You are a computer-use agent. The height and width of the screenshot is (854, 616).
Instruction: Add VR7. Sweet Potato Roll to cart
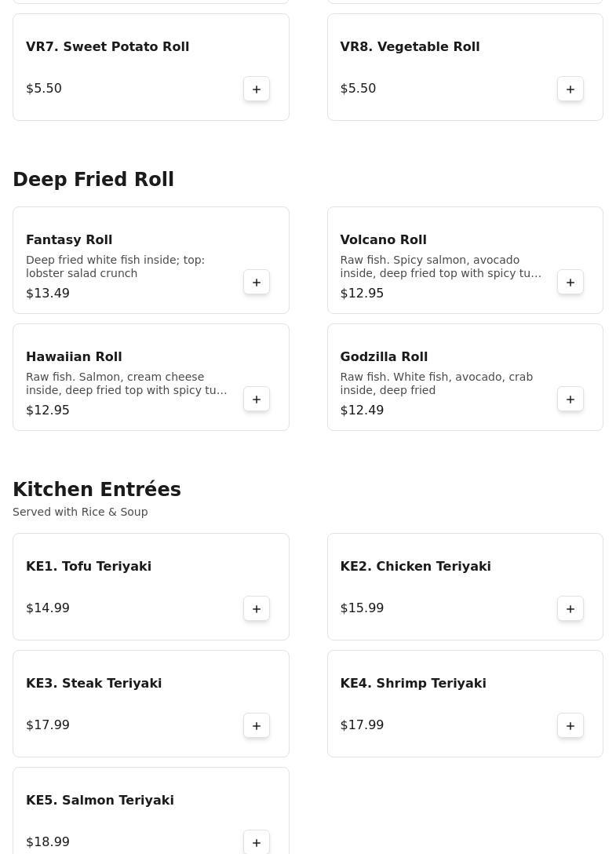click(257, 89)
